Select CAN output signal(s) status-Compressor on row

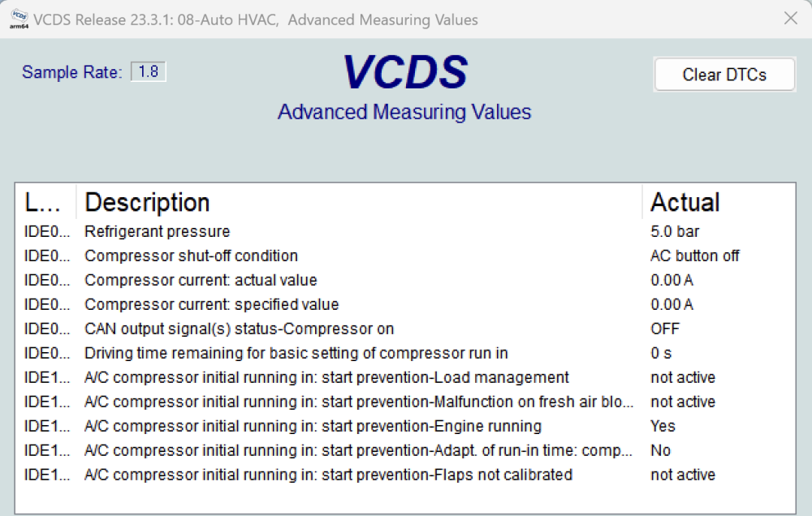click(x=405, y=329)
